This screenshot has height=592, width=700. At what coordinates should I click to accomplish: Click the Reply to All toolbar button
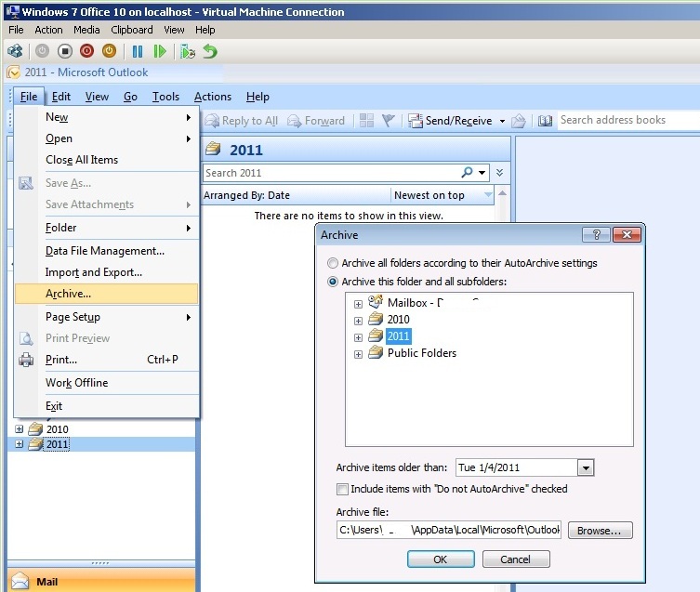(241, 121)
